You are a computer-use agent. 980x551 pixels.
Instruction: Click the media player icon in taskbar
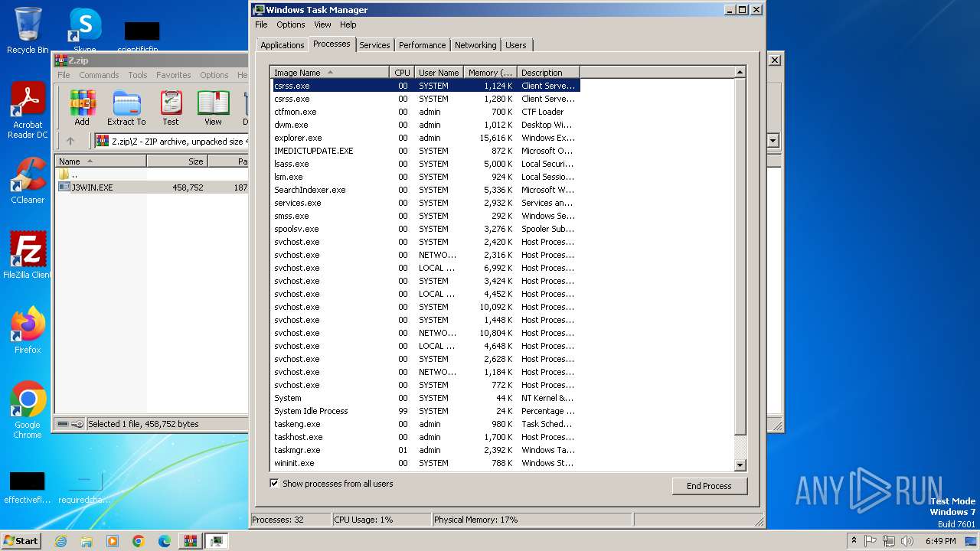pyautogui.click(x=113, y=541)
